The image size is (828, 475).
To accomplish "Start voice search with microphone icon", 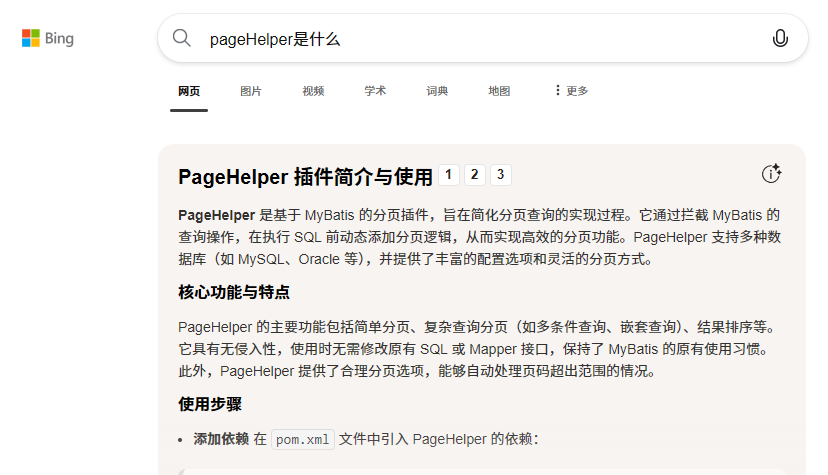I will [x=780, y=38].
